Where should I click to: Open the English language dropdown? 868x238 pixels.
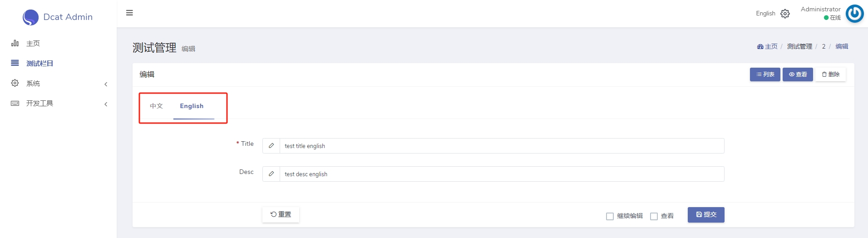[x=765, y=14]
